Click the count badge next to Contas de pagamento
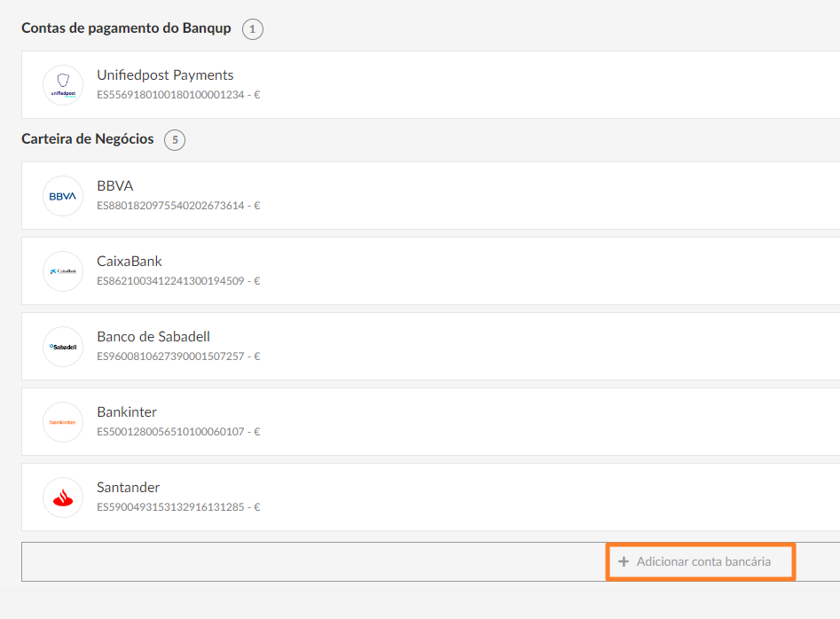840x619 pixels. [252, 29]
